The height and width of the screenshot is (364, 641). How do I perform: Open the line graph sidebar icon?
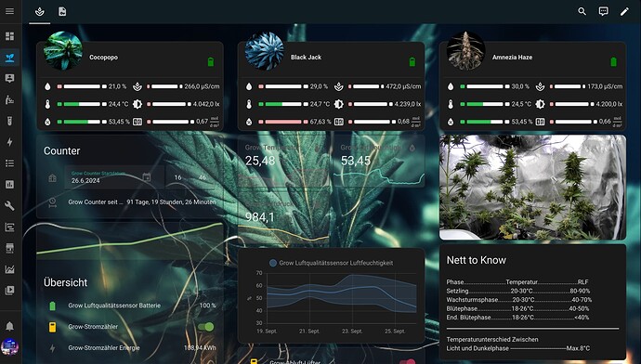click(9, 269)
